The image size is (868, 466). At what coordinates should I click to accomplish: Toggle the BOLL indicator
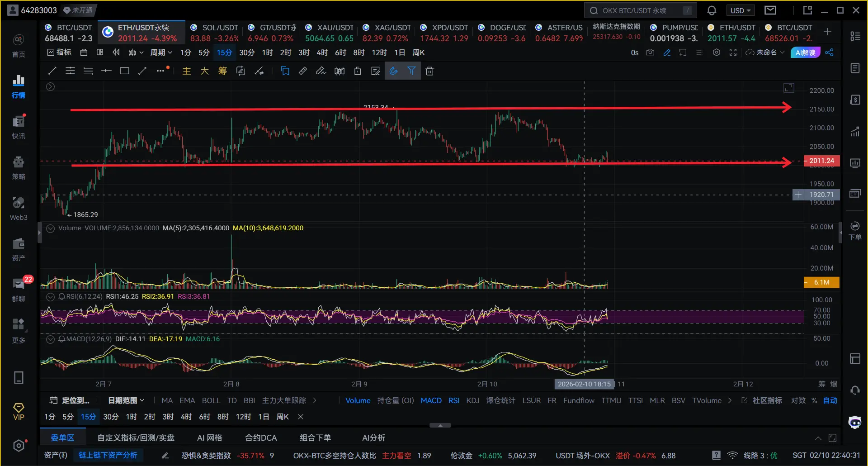point(211,400)
